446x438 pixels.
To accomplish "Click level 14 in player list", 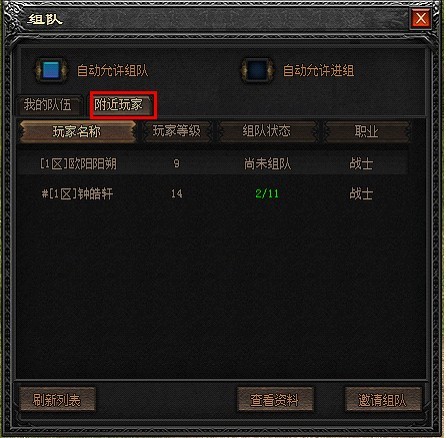I will [x=177, y=194].
